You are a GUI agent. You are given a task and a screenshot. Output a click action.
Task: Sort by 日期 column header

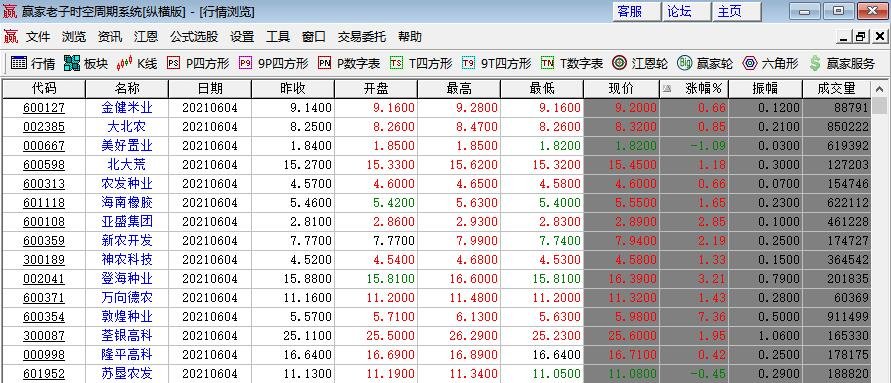point(210,89)
